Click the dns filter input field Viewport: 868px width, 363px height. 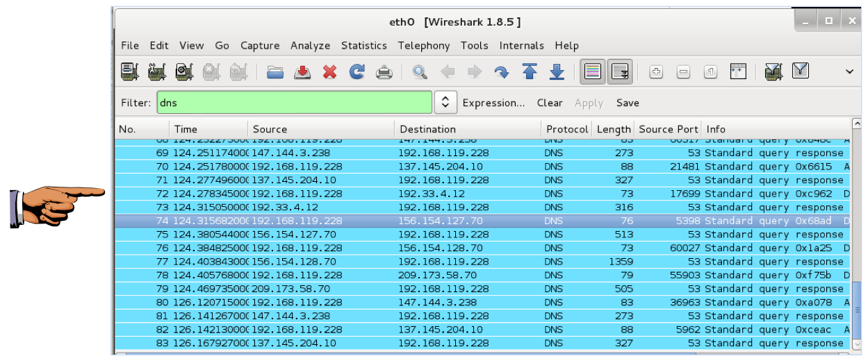tap(294, 103)
